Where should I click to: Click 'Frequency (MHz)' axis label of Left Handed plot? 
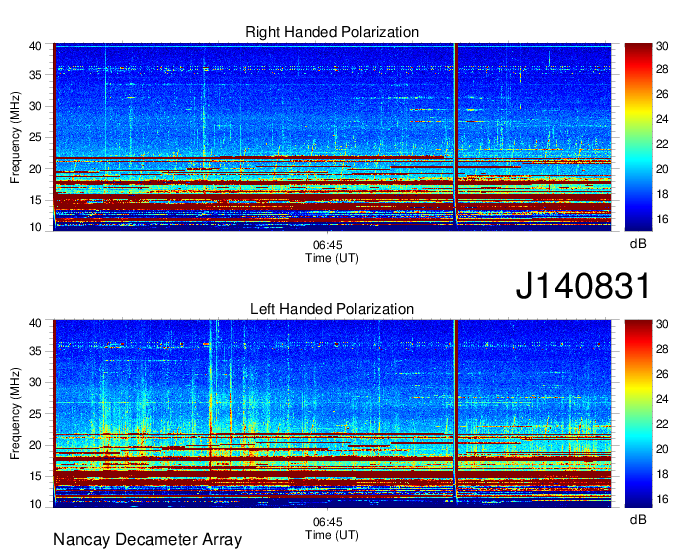15,414
